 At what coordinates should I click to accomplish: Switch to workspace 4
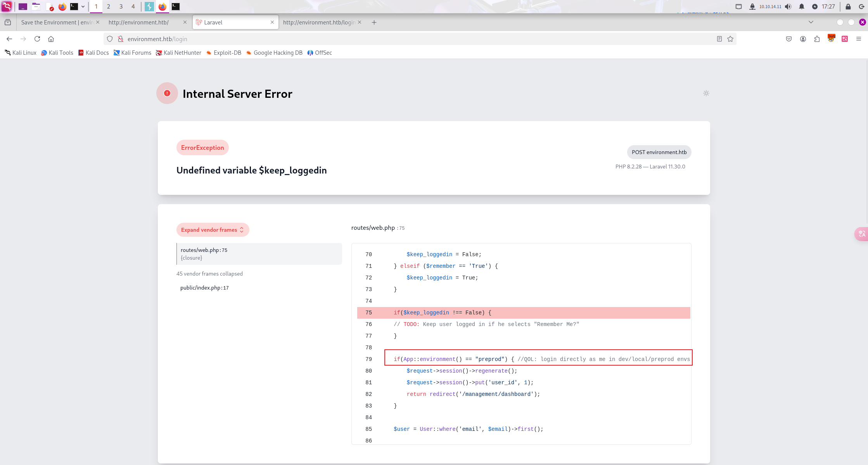pyautogui.click(x=133, y=7)
